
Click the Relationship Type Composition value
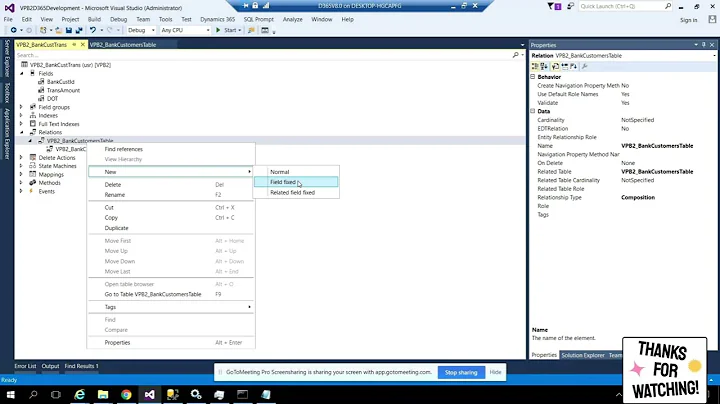pyautogui.click(x=638, y=197)
